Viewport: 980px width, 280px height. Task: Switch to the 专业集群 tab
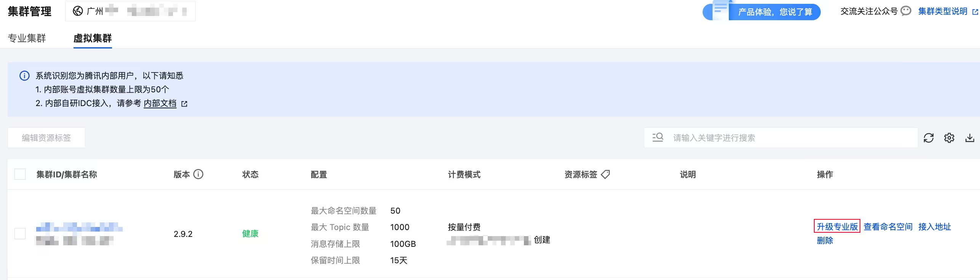click(27, 38)
